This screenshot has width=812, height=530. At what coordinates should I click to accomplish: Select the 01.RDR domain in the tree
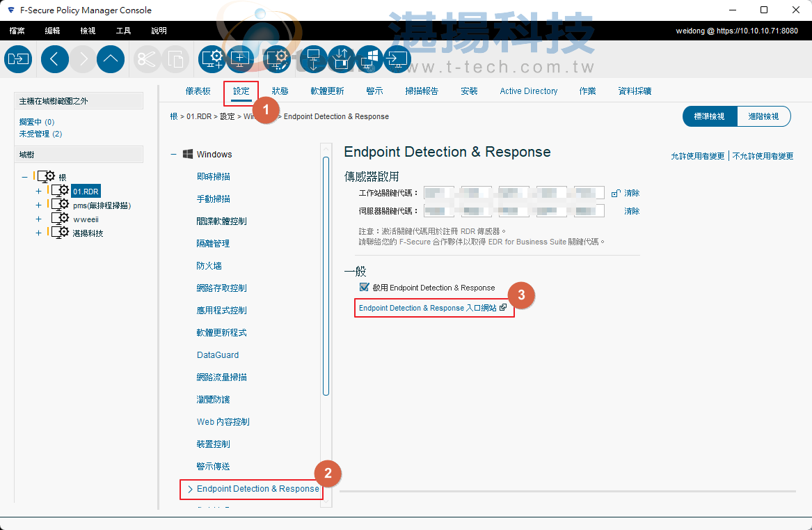click(86, 192)
